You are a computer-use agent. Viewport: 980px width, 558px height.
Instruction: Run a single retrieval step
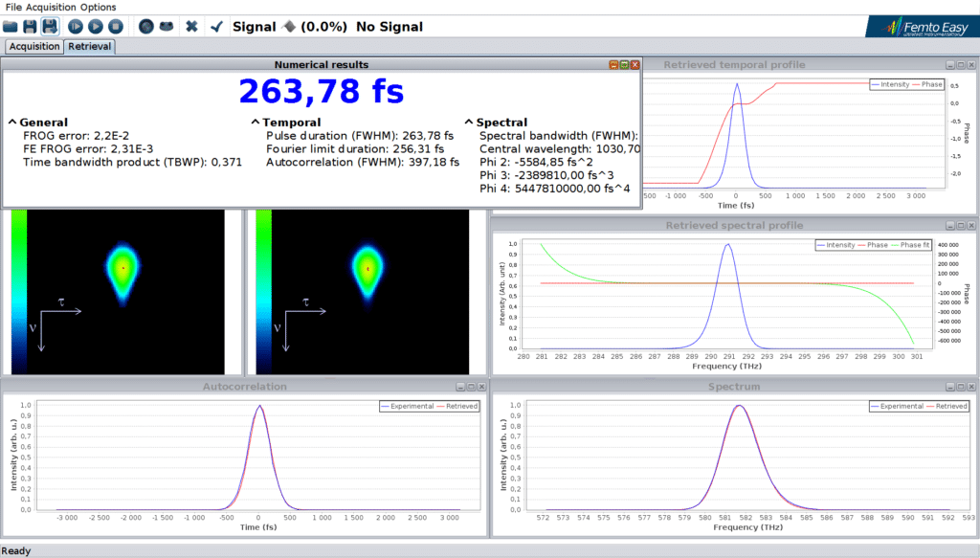[76, 26]
